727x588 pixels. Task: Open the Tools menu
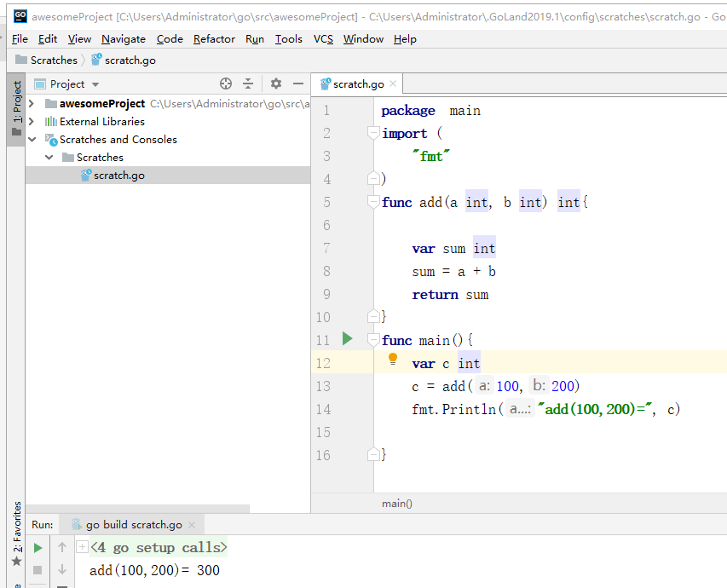[288, 39]
